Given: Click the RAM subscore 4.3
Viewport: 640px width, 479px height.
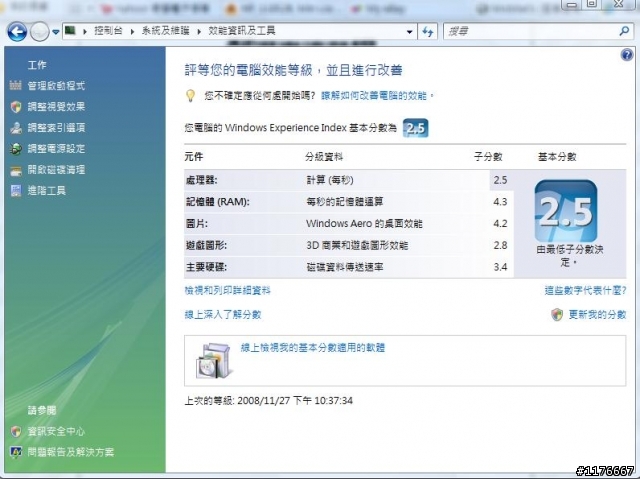Looking at the screenshot, I should [500, 202].
